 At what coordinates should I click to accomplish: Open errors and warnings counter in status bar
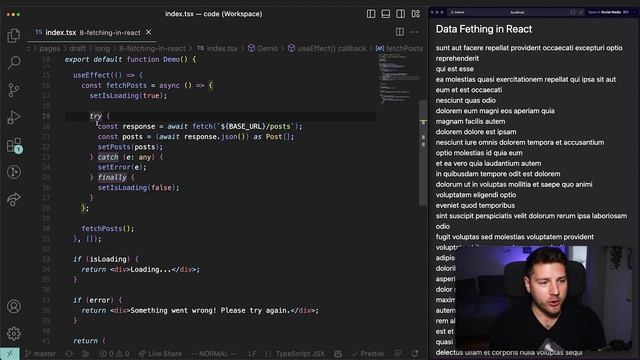[x=114, y=353]
